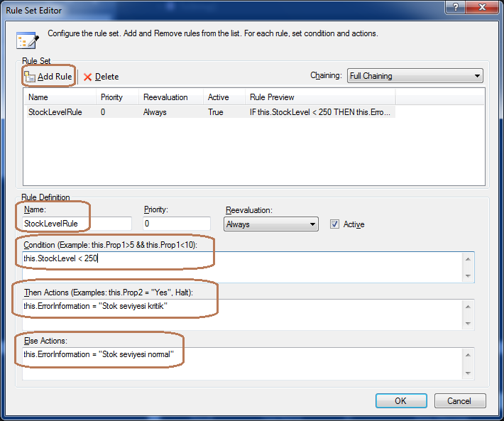Viewport: 504px width, 421px height.
Task: Click the red Delete rule icon
Action: click(x=88, y=77)
